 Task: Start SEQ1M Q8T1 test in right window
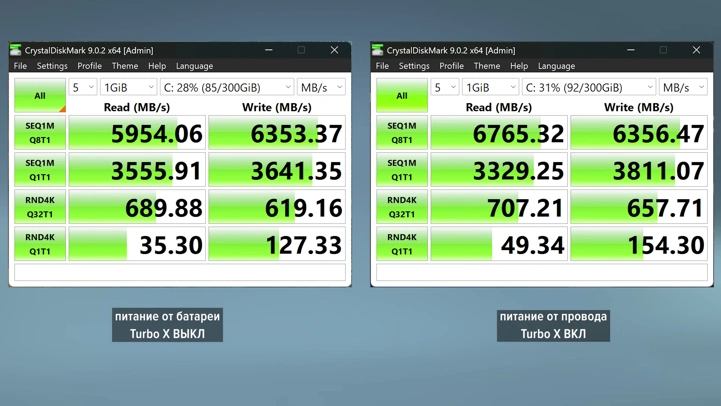[402, 132]
